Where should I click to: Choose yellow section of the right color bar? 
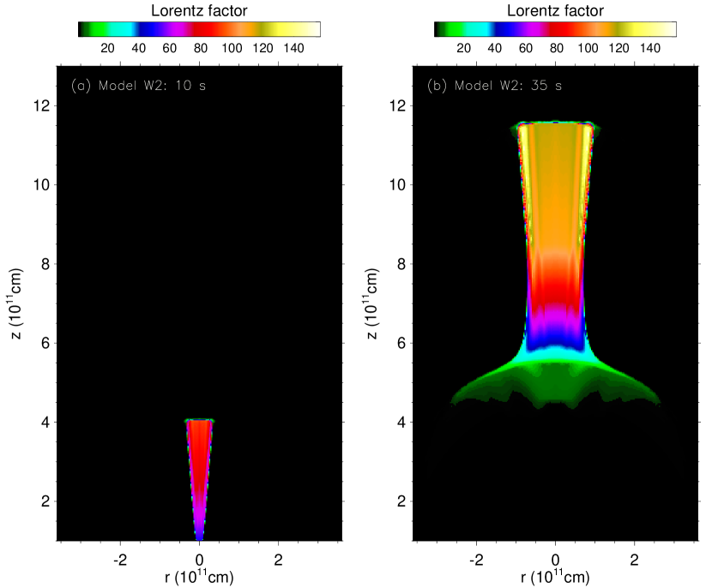[639, 29]
